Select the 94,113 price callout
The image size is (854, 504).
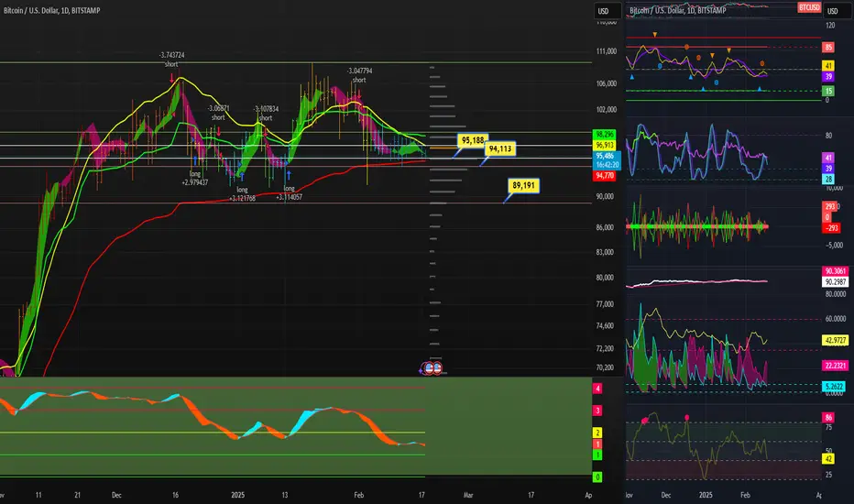(x=500, y=148)
